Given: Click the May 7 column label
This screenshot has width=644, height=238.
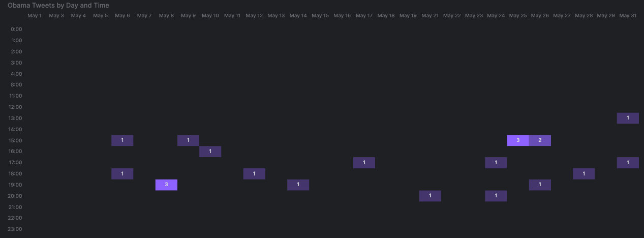Looking at the screenshot, I should click(x=144, y=16).
